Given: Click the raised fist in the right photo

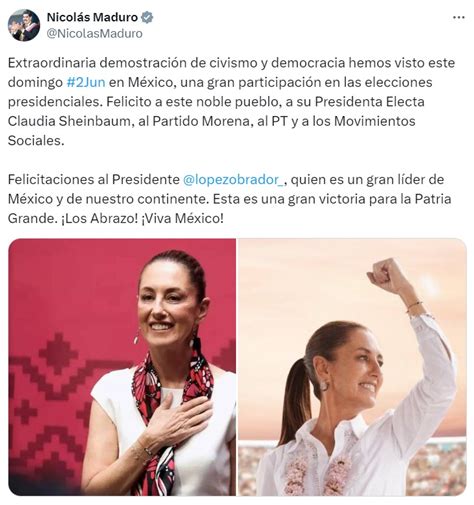Looking at the screenshot, I should coord(383,275).
